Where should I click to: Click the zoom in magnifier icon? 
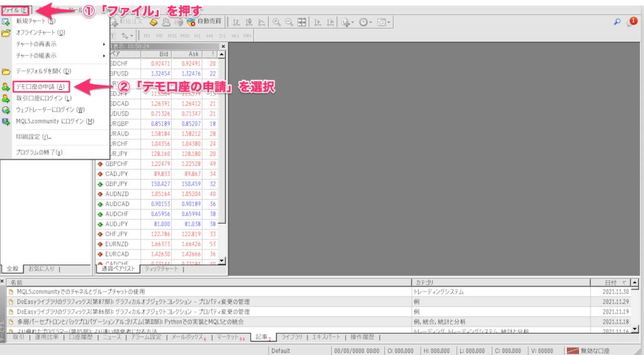(276, 22)
